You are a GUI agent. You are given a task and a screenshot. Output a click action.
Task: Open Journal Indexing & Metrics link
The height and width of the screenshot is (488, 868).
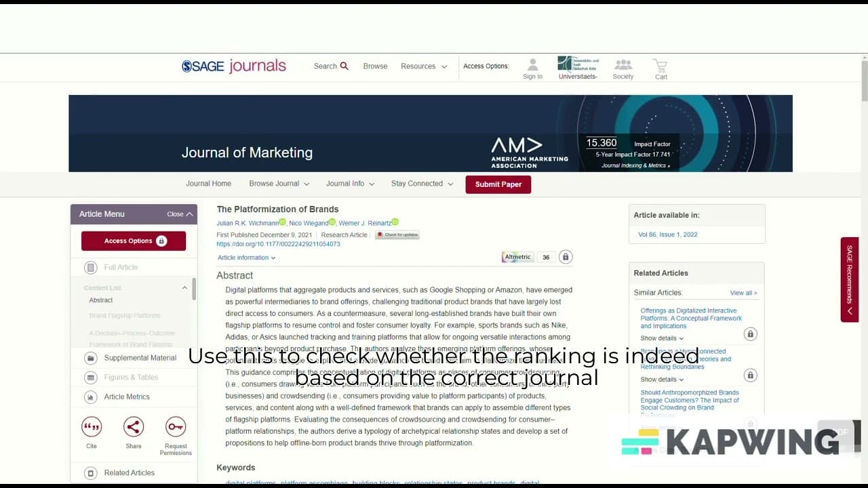(x=635, y=165)
